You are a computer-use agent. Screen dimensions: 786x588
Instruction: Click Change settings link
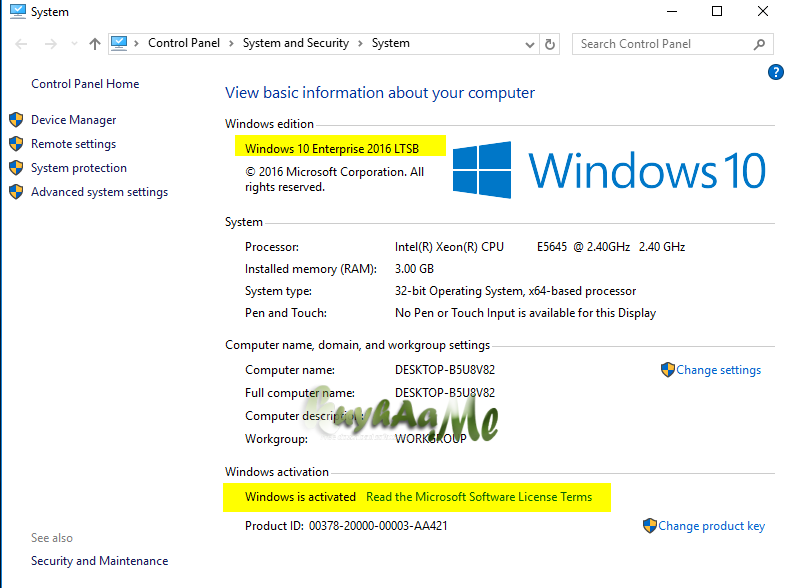pyautogui.click(x=718, y=370)
